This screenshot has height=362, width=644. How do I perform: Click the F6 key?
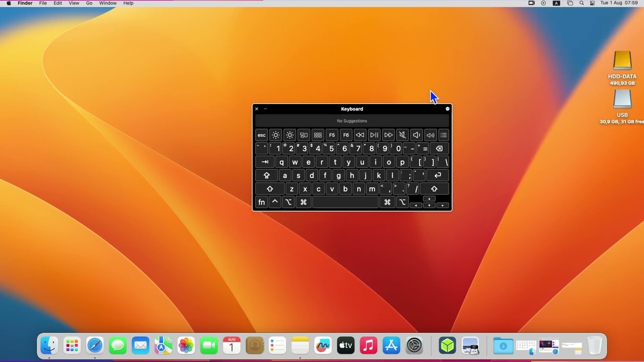click(346, 135)
